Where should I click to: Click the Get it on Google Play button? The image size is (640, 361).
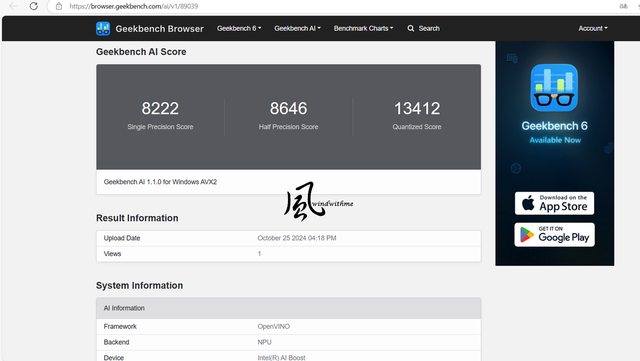tap(554, 235)
